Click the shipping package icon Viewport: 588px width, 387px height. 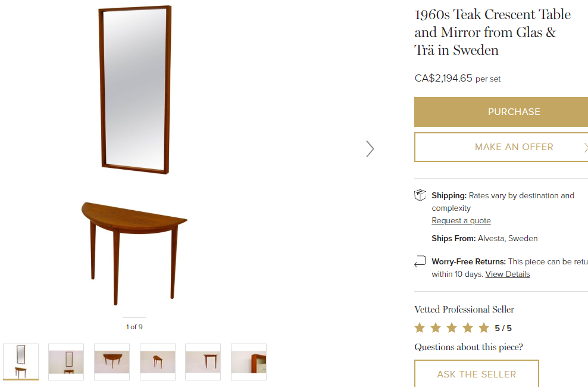click(420, 195)
